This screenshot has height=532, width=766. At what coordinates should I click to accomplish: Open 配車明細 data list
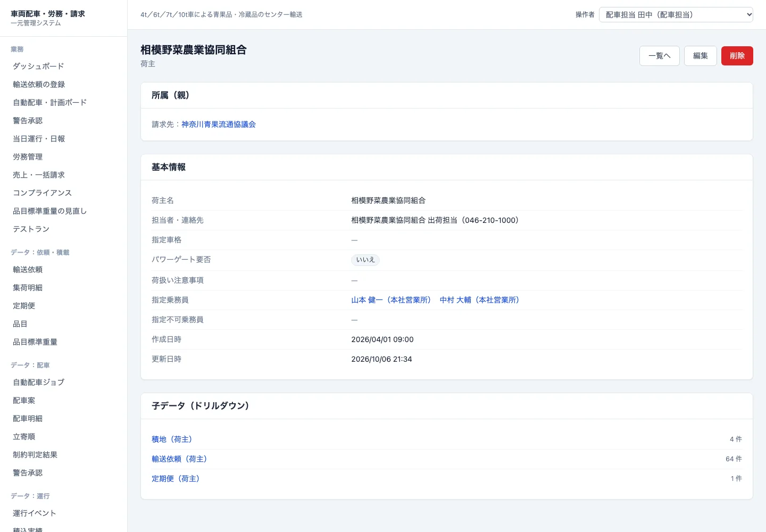28,419
